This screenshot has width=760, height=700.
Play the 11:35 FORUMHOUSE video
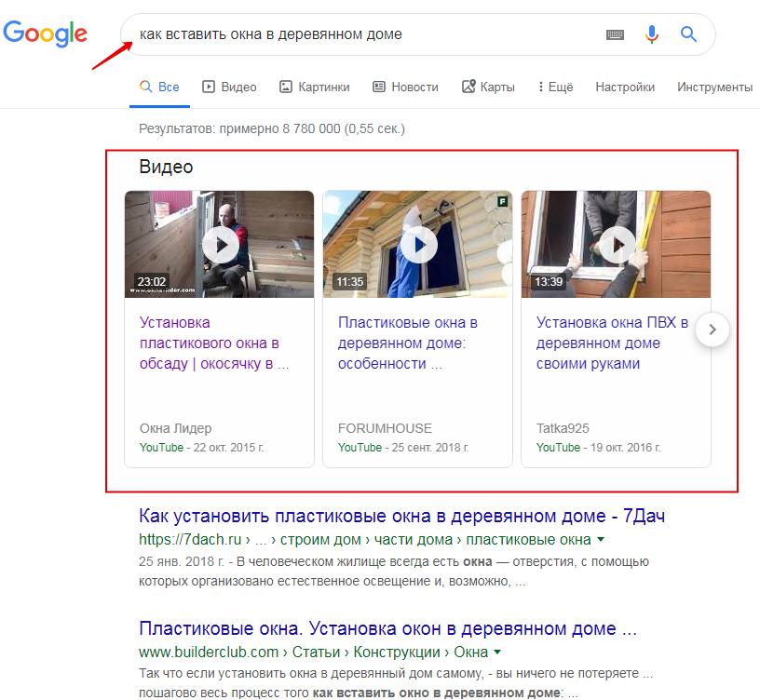(417, 245)
